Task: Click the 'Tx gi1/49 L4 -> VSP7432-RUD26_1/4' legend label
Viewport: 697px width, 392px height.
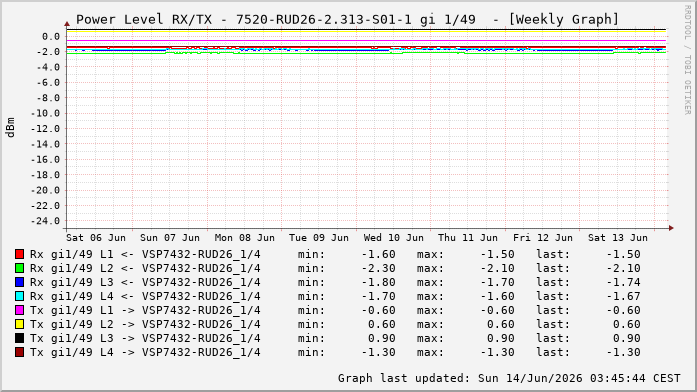Action: [145, 352]
